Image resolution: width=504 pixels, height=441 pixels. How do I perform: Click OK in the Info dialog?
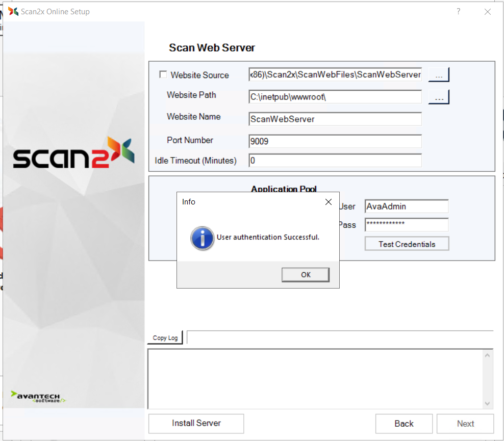305,275
